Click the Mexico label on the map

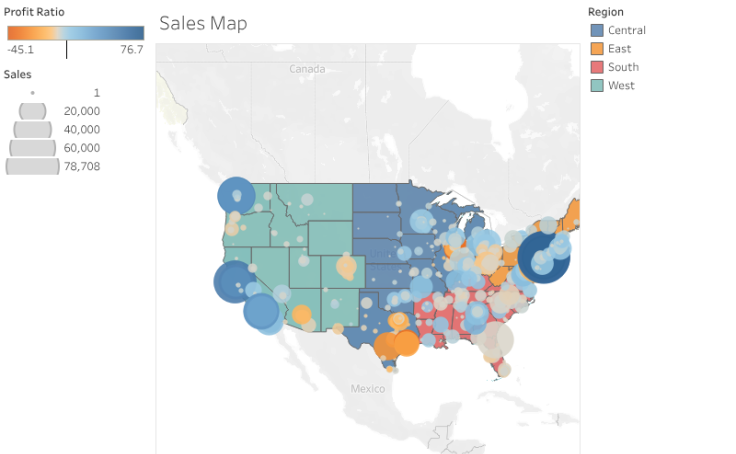368,388
